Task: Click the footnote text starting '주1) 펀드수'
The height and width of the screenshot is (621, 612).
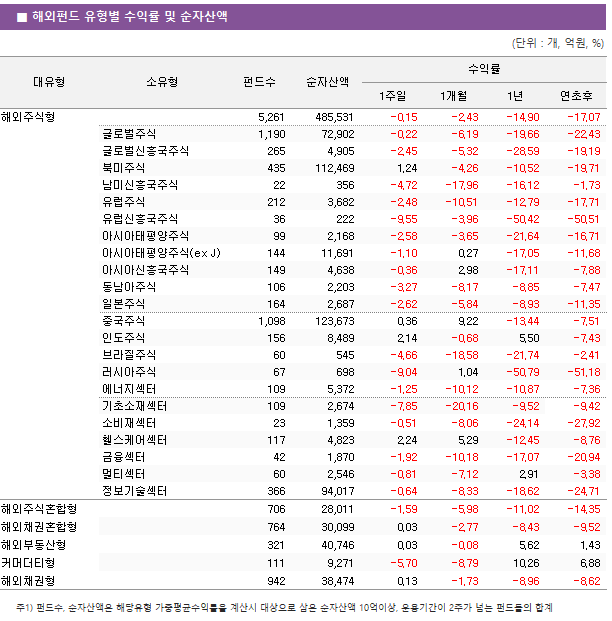Action: click(x=284, y=607)
